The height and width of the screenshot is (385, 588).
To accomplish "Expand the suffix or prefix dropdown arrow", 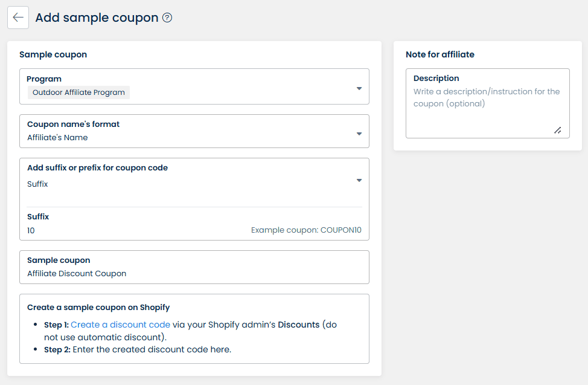I will tap(359, 180).
